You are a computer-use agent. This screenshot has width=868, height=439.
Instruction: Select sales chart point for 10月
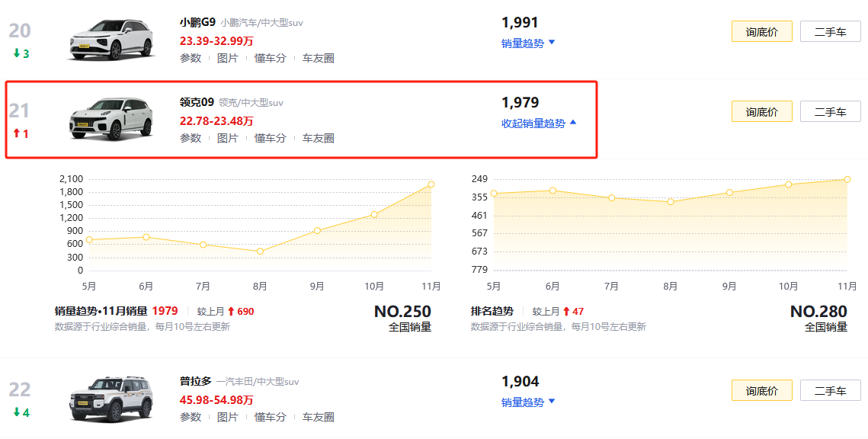(374, 214)
